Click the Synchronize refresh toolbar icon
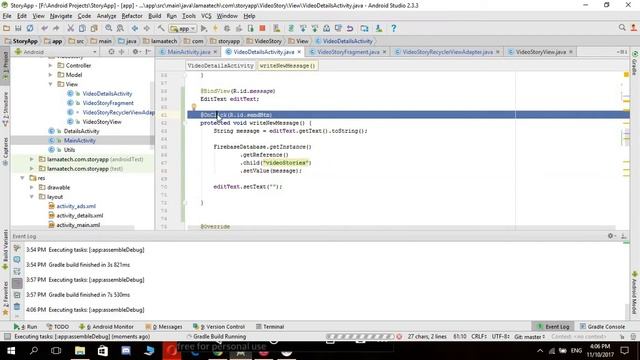This screenshot has width=640, height=360. click(x=30, y=28)
